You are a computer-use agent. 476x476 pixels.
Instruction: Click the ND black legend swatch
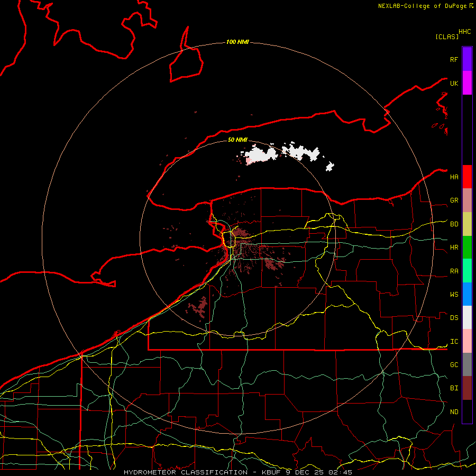click(x=467, y=411)
